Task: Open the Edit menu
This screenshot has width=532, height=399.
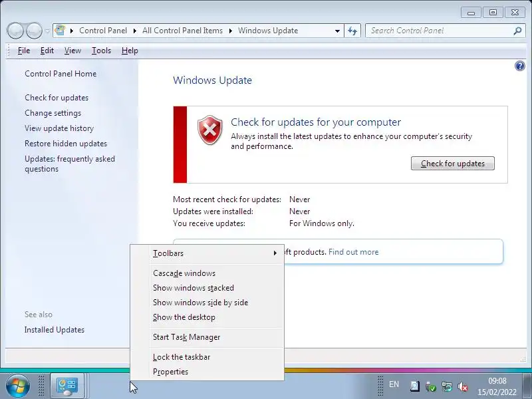Action: [47, 51]
